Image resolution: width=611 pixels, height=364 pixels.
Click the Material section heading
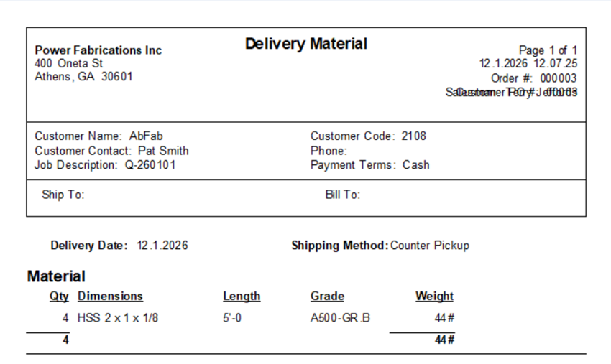56,276
